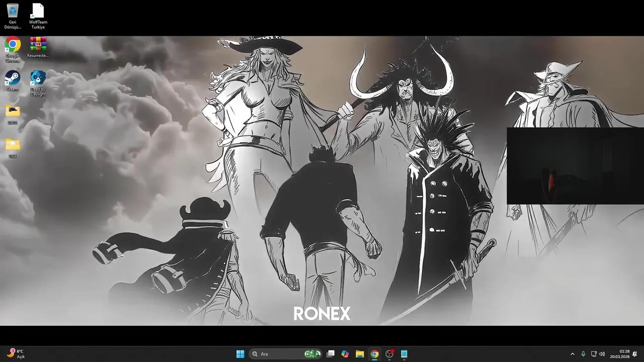
Task: Open the Windows Start menu
Action: tap(240, 354)
